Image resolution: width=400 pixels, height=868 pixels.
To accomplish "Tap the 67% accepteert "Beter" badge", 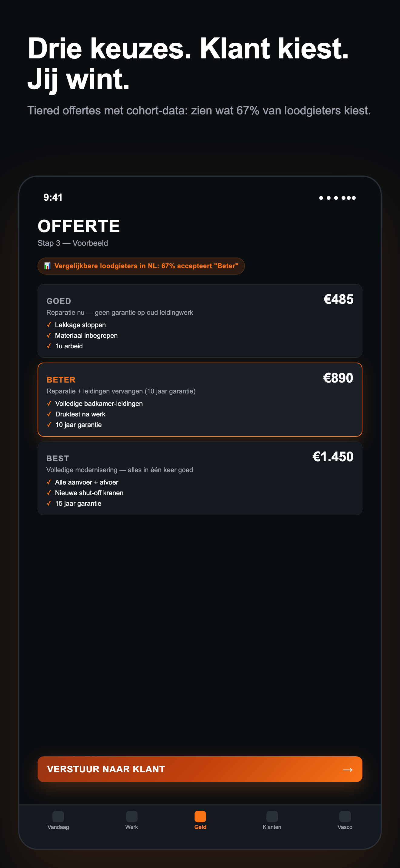I will [141, 266].
